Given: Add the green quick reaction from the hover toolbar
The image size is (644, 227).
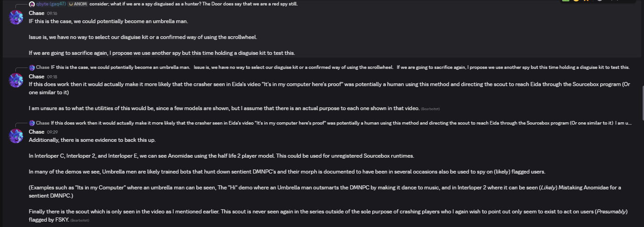Looking at the screenshot, I should (565, 1).
